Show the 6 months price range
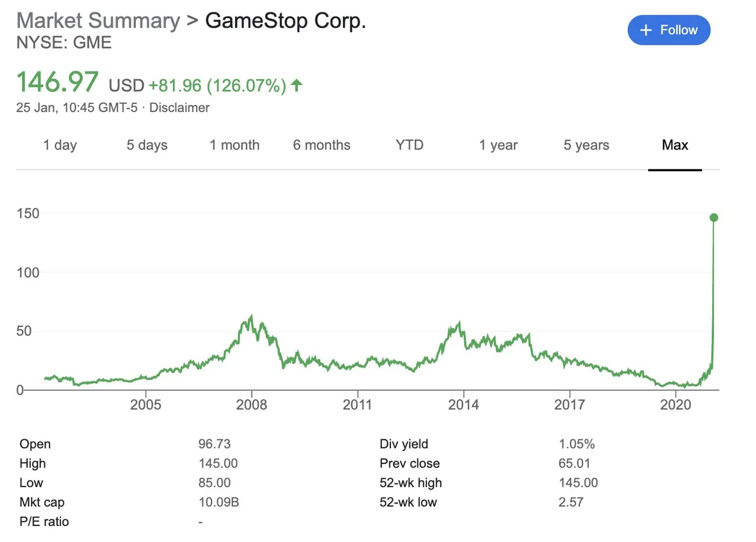The image size is (756, 542). [x=322, y=145]
